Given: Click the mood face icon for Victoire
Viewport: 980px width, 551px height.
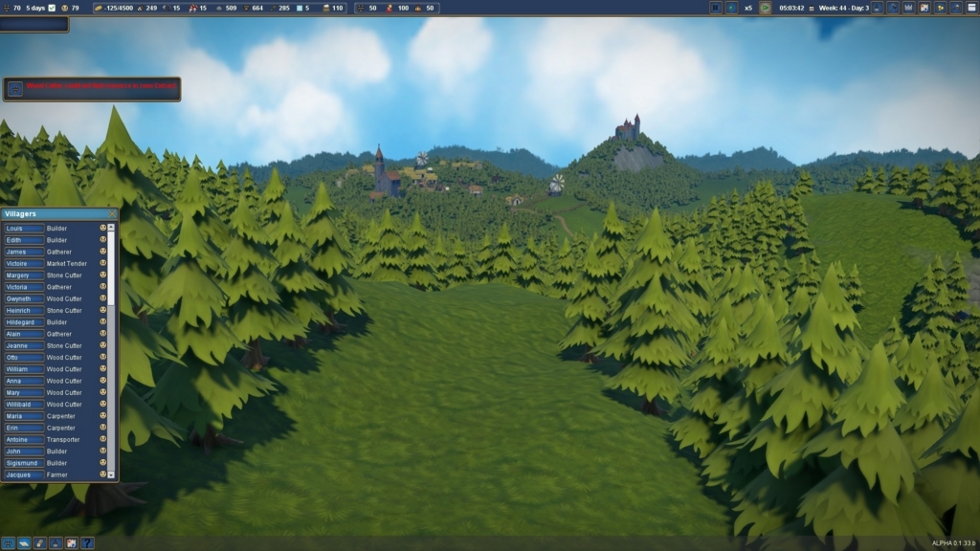Looking at the screenshot, I should 102,263.
